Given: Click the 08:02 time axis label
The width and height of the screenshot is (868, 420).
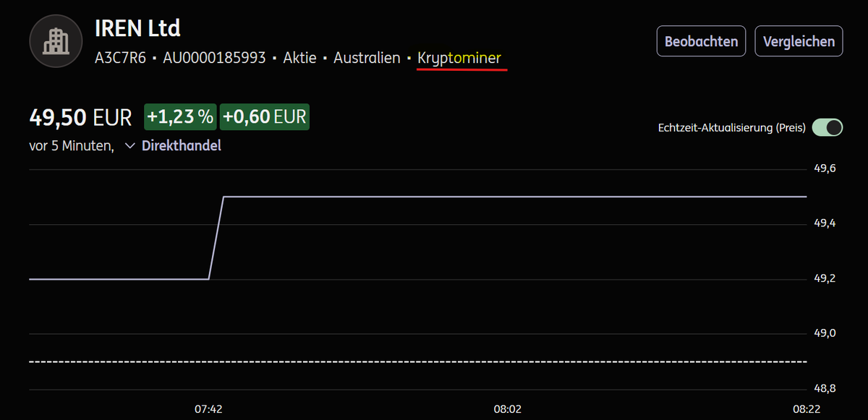Looking at the screenshot, I should 508,408.
